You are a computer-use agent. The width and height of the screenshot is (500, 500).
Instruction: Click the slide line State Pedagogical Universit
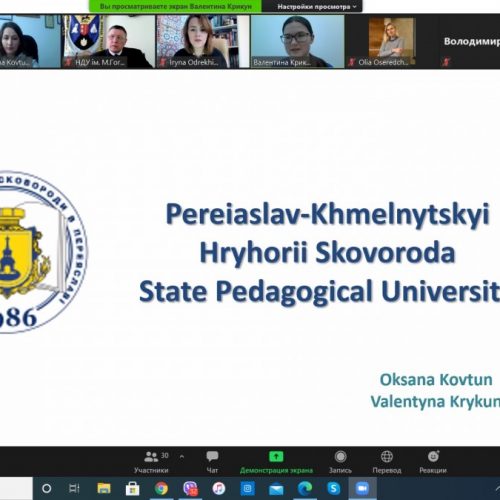(x=319, y=291)
